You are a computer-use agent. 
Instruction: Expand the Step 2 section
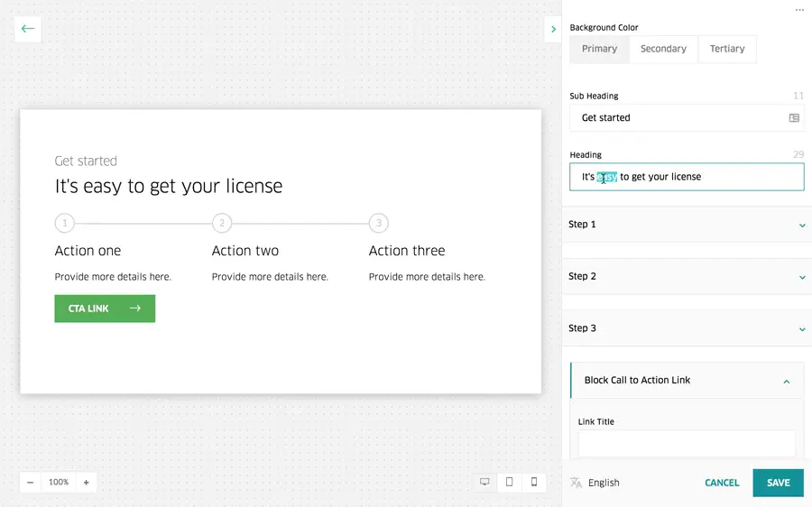pyautogui.click(x=687, y=276)
